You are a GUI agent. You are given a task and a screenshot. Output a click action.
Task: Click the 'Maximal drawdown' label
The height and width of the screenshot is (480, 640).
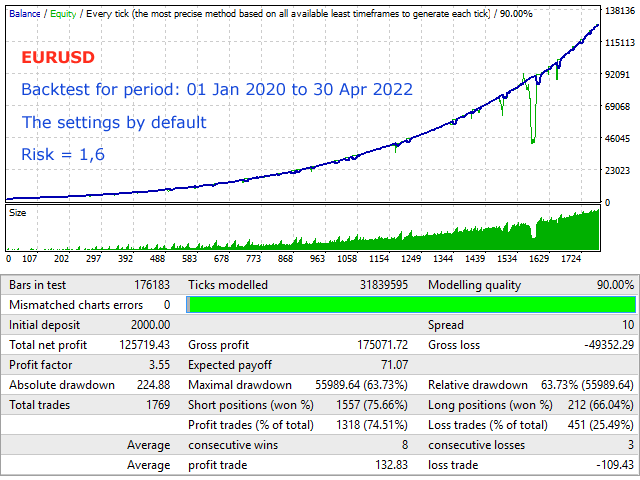pyautogui.click(x=240, y=385)
